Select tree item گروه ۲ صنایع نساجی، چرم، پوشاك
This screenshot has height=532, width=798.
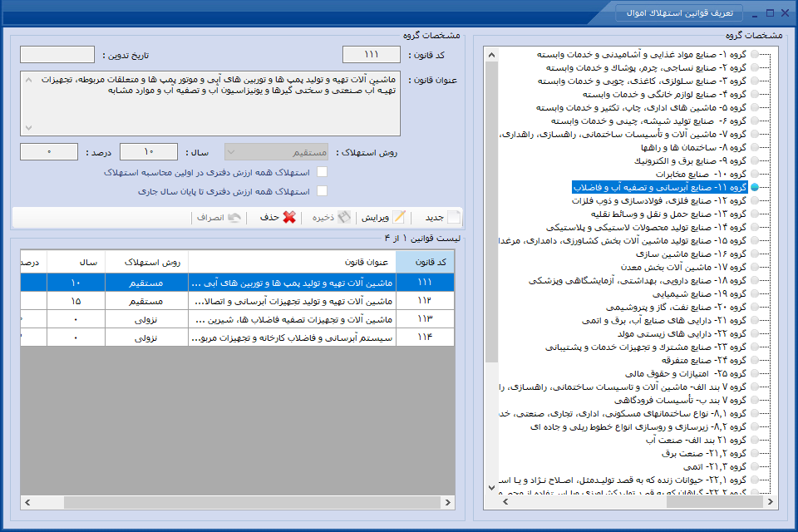pyautogui.click(x=647, y=67)
